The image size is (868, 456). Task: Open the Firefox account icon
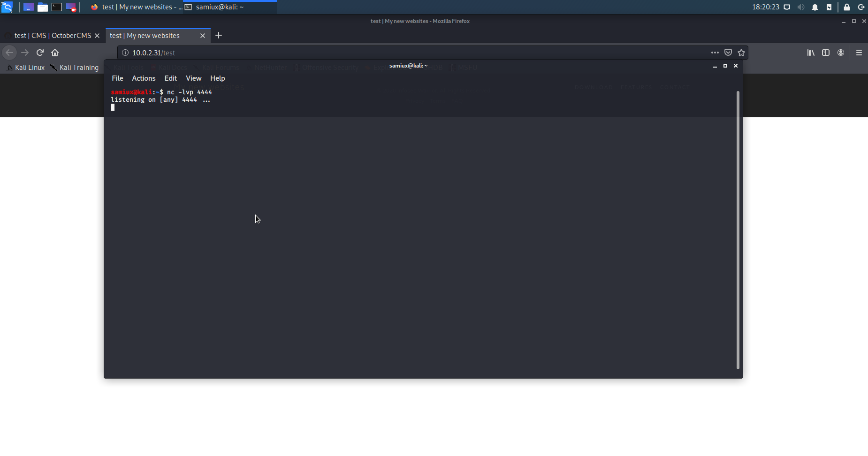(x=841, y=53)
